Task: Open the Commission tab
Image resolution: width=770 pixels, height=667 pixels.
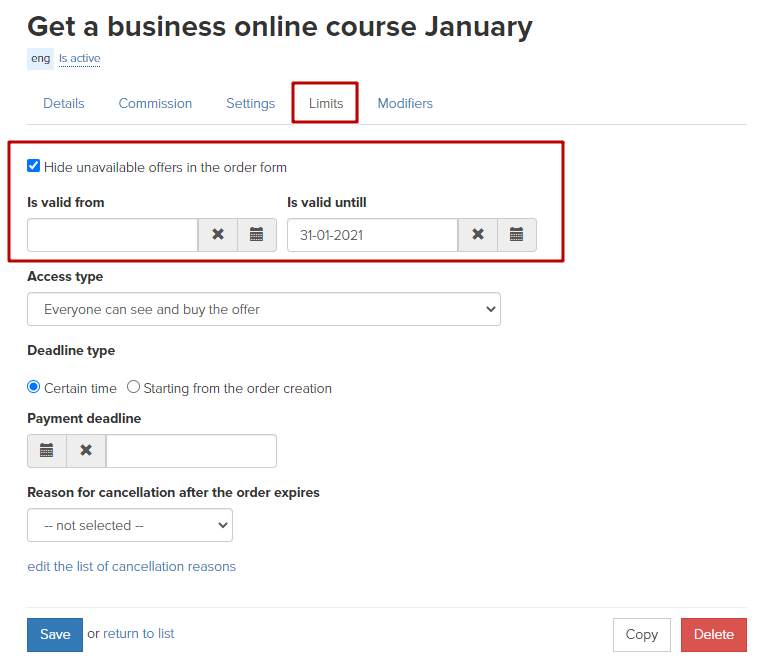Action: (155, 103)
